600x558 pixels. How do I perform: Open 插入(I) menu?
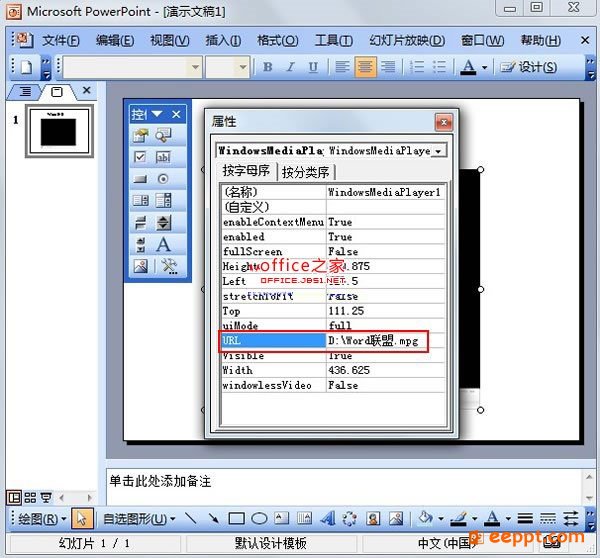[x=223, y=40]
